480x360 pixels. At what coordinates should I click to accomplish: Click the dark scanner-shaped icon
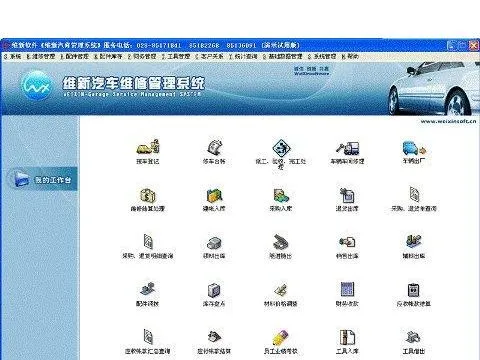click(281, 242)
